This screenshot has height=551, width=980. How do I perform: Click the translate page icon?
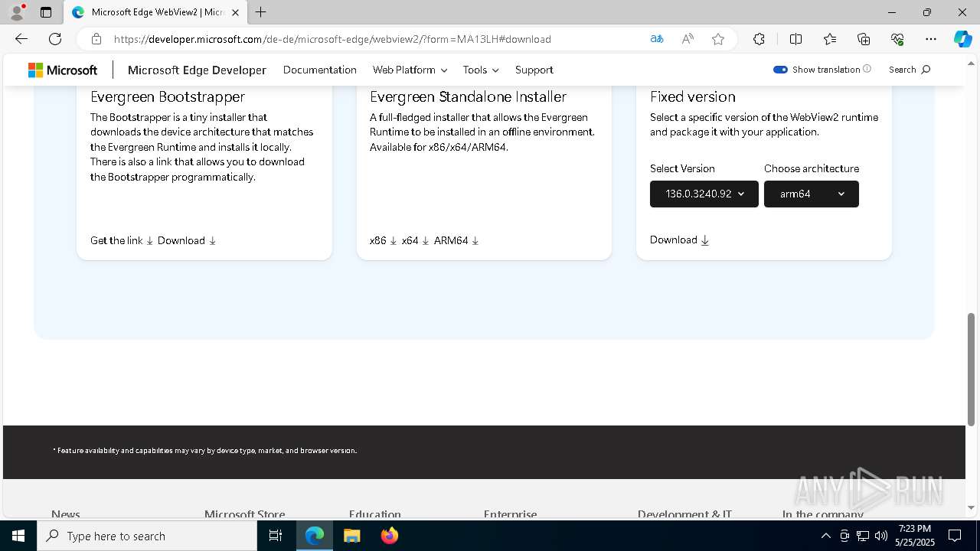point(657,39)
